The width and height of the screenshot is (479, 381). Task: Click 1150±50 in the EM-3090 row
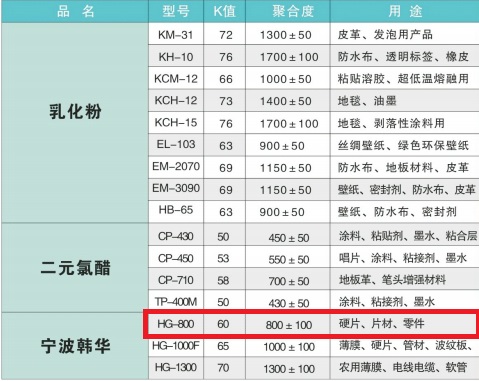[x=286, y=190]
